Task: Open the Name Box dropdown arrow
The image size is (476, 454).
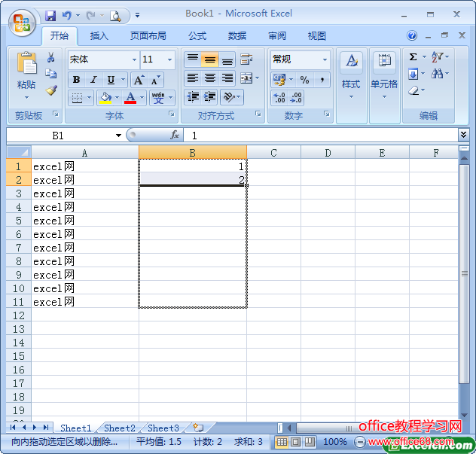Action: 118,136
